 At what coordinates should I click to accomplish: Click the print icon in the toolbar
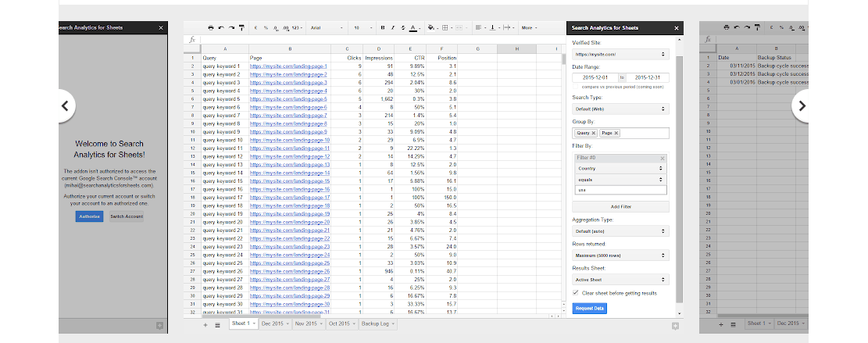211,28
